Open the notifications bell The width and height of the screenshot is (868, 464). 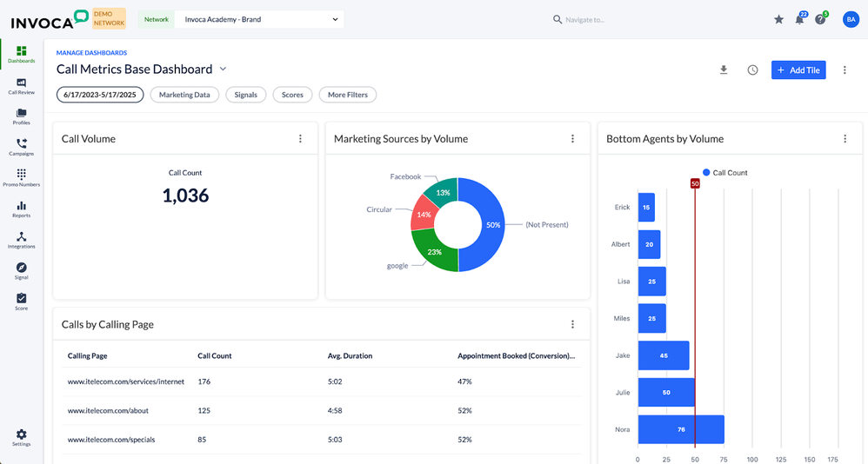[800, 19]
